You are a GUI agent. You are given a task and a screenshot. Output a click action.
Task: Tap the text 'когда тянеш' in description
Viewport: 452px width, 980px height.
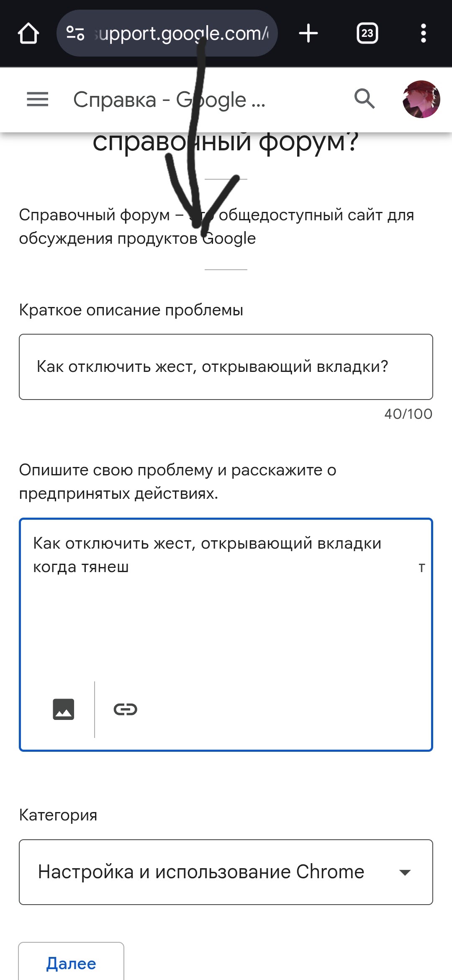81,567
